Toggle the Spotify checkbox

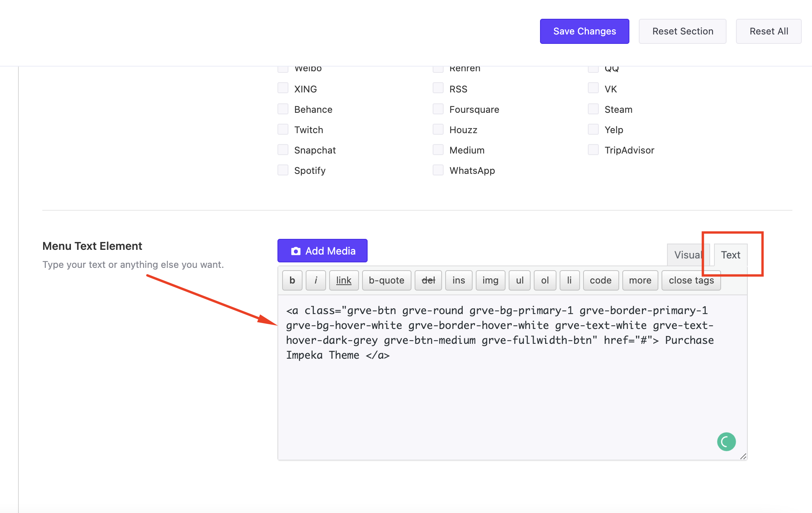click(283, 170)
